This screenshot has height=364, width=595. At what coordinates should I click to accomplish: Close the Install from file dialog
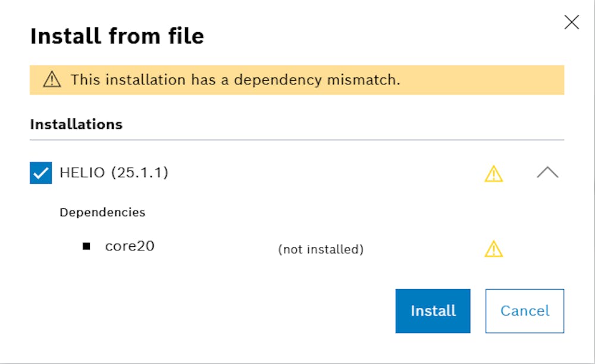(x=571, y=23)
